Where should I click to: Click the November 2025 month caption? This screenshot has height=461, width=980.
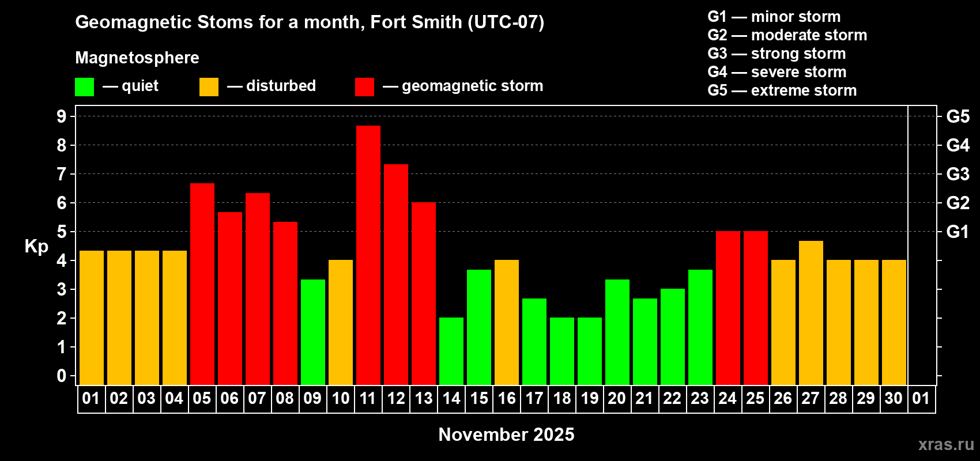point(507,434)
